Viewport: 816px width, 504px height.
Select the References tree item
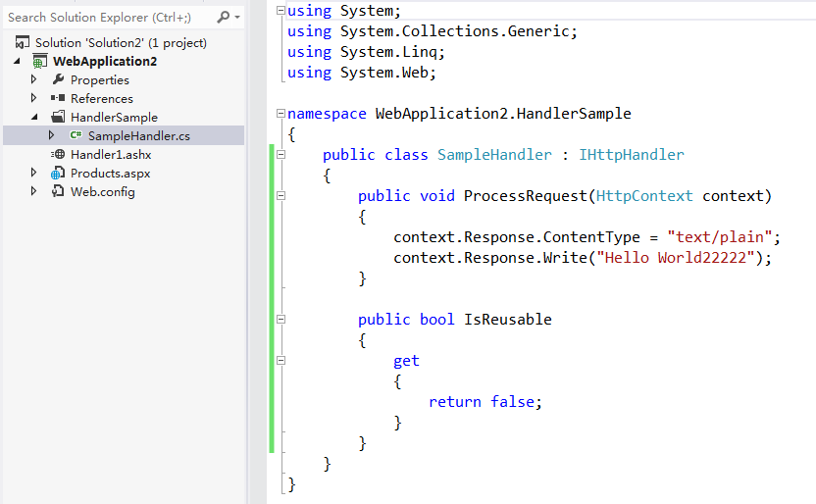(x=102, y=98)
